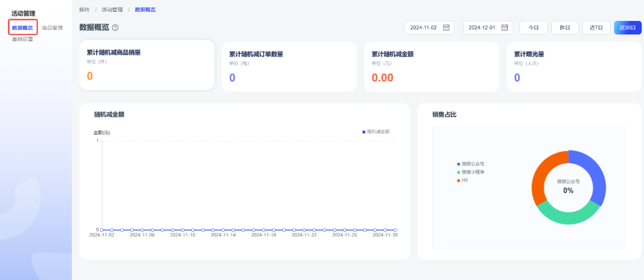Select 数据概览 in the sidebar menu
Viewport: 644px width, 280px height.
coord(23,28)
